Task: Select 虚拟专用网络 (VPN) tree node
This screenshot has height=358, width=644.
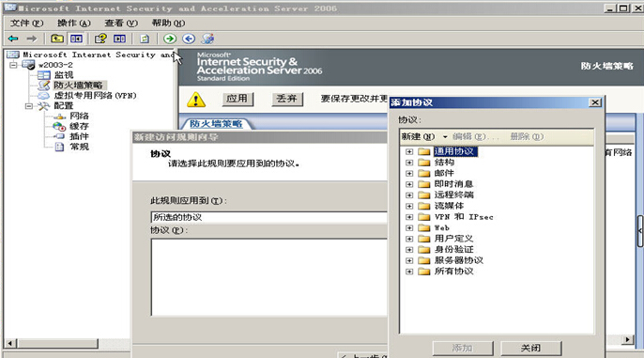Action: point(95,95)
